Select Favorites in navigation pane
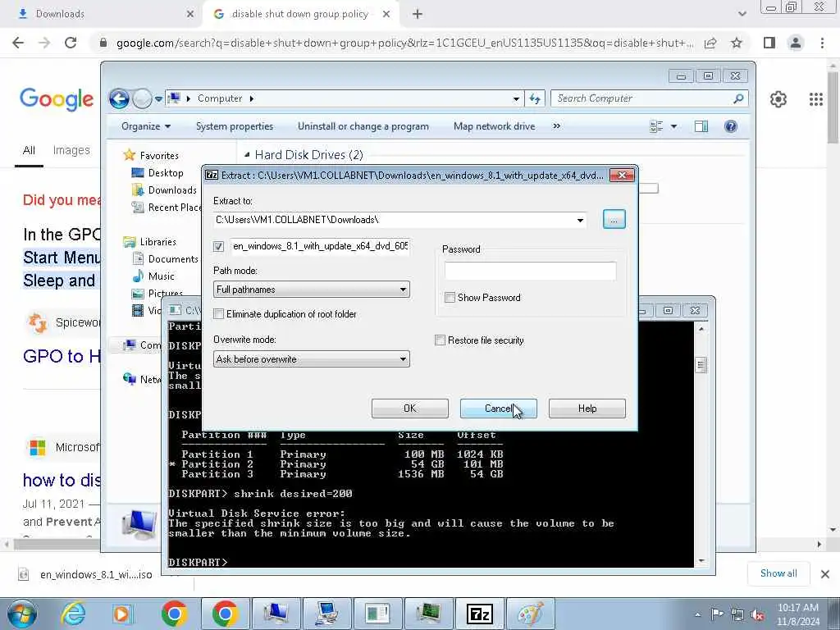This screenshot has width=840, height=630. pos(159,155)
